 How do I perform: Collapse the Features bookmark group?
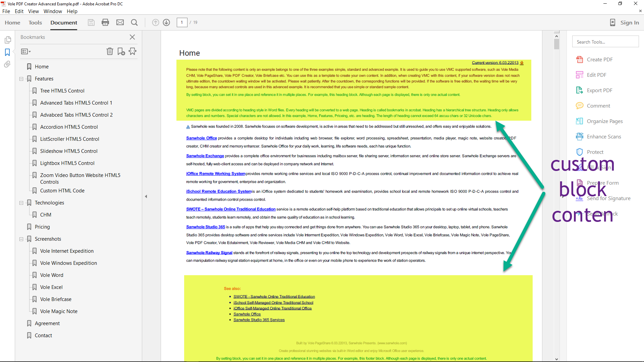(x=21, y=79)
